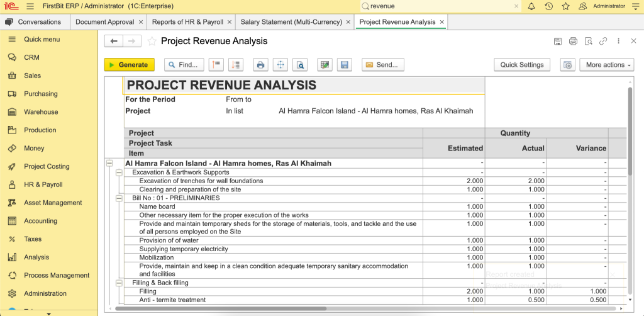Add report to favorites with star
This screenshot has height=316, width=644.
point(152,41)
